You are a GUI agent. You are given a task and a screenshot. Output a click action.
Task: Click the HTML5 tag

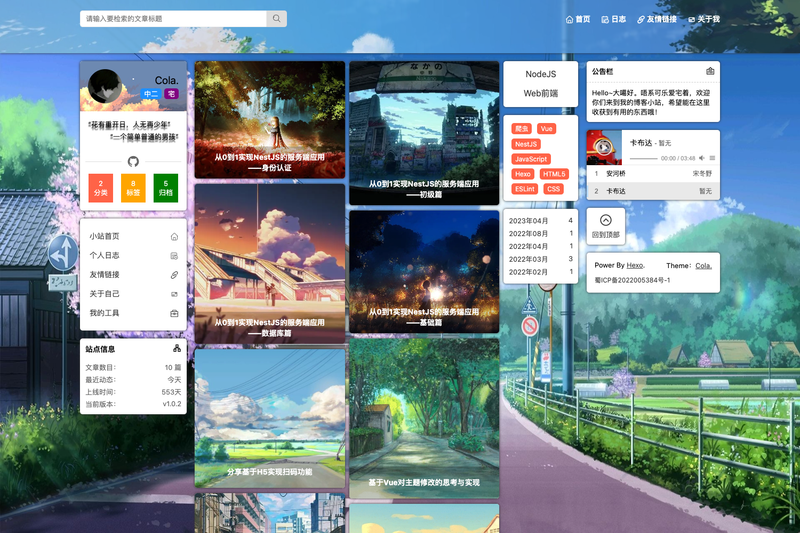point(554,174)
